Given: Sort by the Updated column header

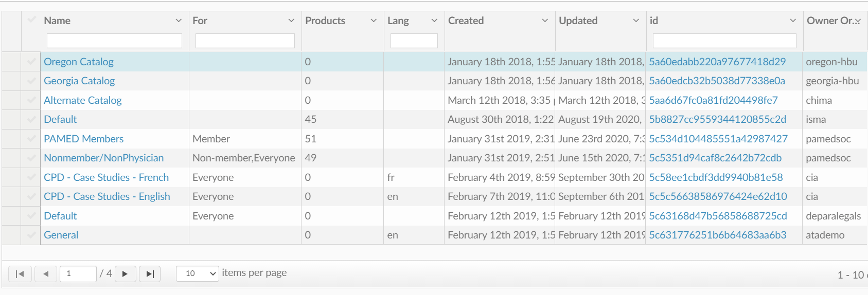Looking at the screenshot, I should [578, 21].
